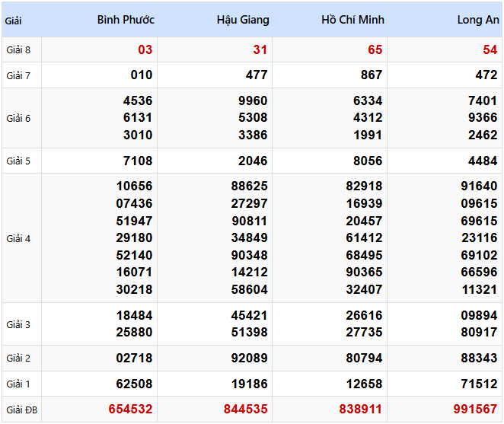Select the Giải 4 row label
Viewport: 504px width, 424px height.
[x=18, y=238]
